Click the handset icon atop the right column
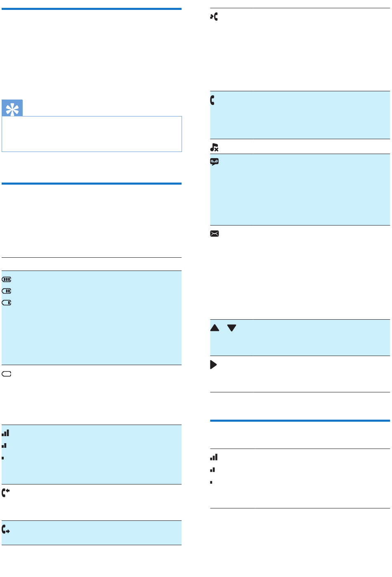Screen dimensions: 392x577 point(214,17)
